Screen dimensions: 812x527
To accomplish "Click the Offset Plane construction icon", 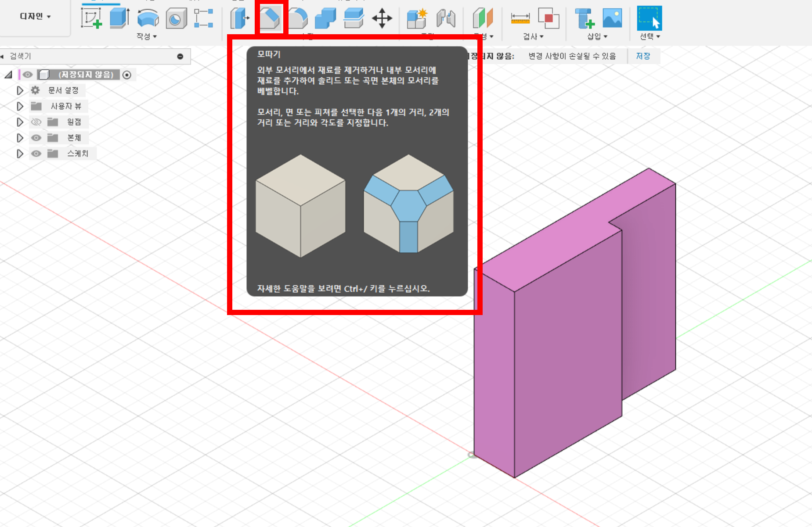I will (483, 18).
